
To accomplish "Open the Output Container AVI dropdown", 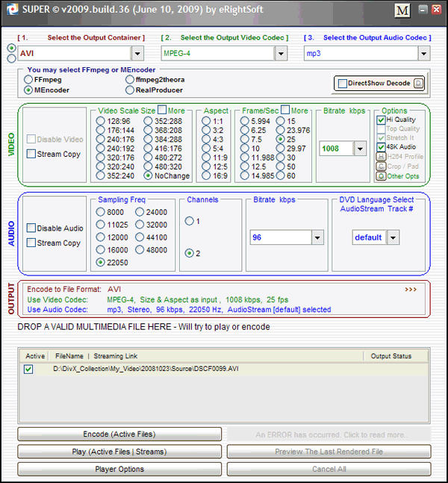I will pos(137,54).
